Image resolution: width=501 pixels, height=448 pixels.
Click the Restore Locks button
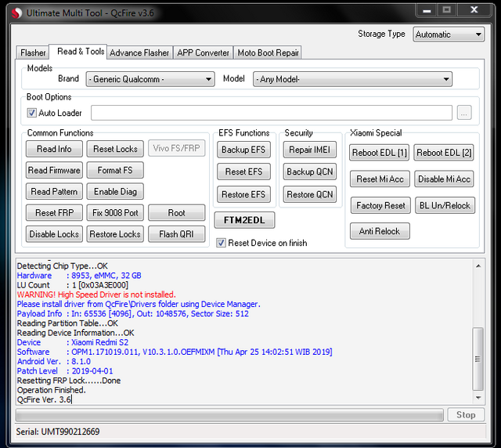[x=115, y=234]
